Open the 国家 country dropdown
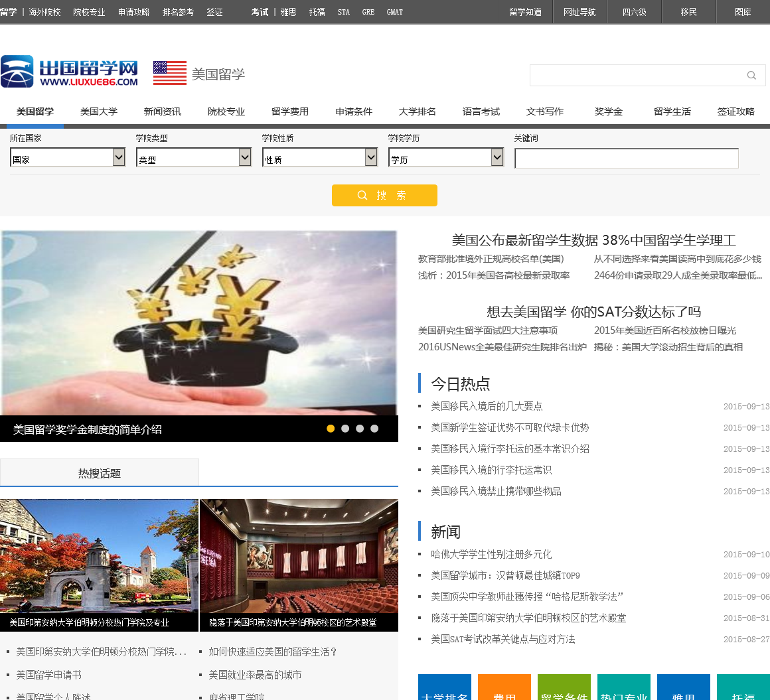Screen dimensions: 770x700 68,158
